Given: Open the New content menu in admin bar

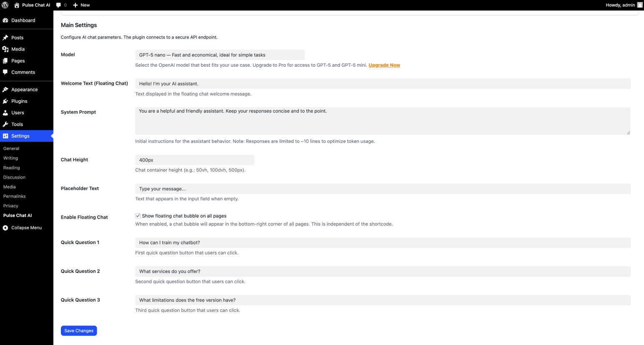Looking at the screenshot, I should coord(81,5).
